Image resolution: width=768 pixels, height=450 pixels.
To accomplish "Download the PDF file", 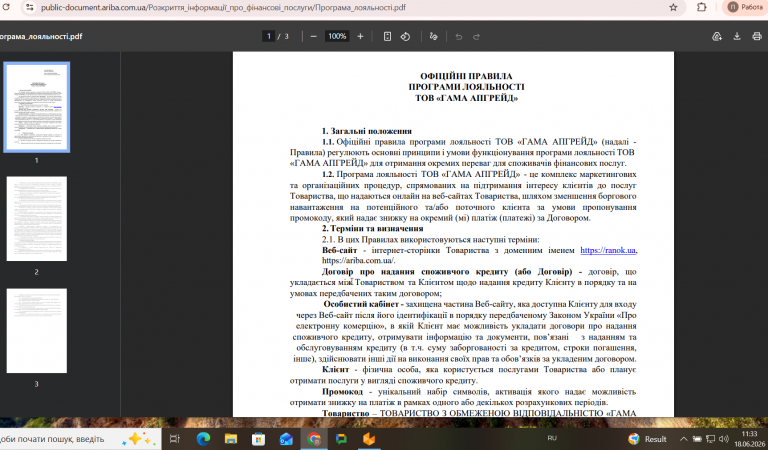I will (737, 36).
